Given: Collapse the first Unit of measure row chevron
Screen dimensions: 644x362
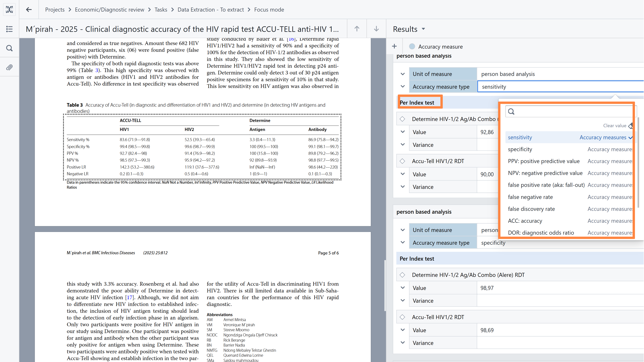Looking at the screenshot, I should point(402,74).
